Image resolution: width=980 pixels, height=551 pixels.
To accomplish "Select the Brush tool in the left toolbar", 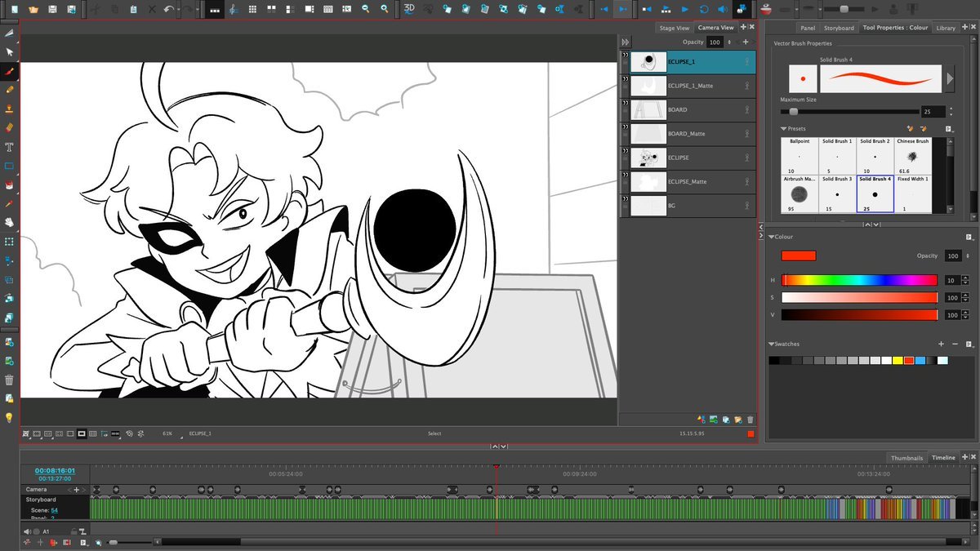I will [x=10, y=70].
